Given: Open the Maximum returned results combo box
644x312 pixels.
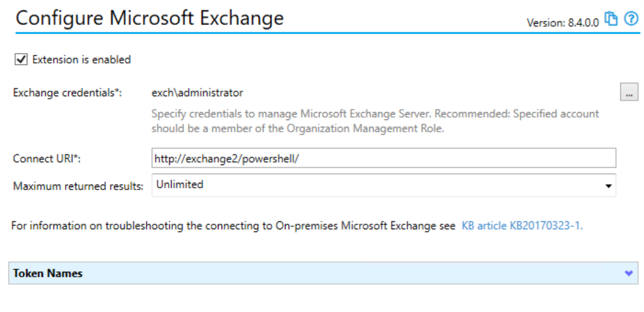Looking at the screenshot, I should pyautogui.click(x=383, y=185).
